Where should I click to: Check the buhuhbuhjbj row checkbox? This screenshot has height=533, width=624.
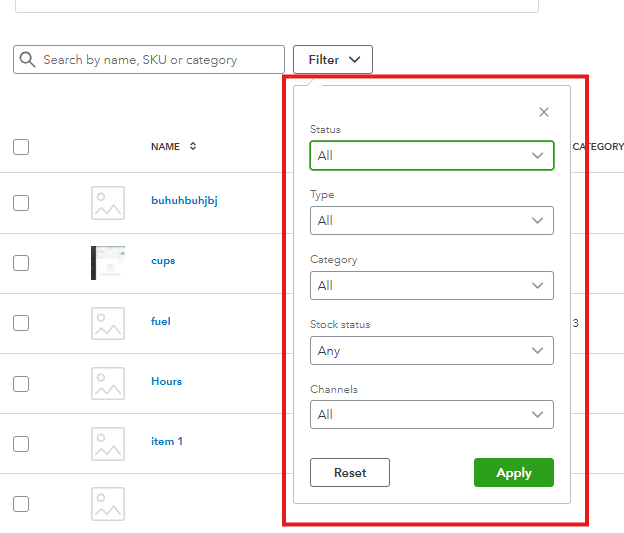click(x=21, y=202)
